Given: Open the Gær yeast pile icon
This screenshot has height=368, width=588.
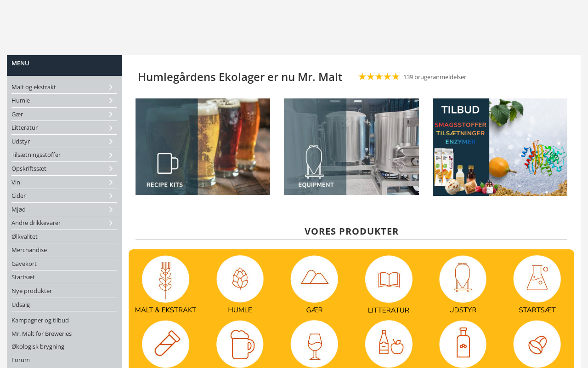Looking at the screenshot, I should click(314, 279).
